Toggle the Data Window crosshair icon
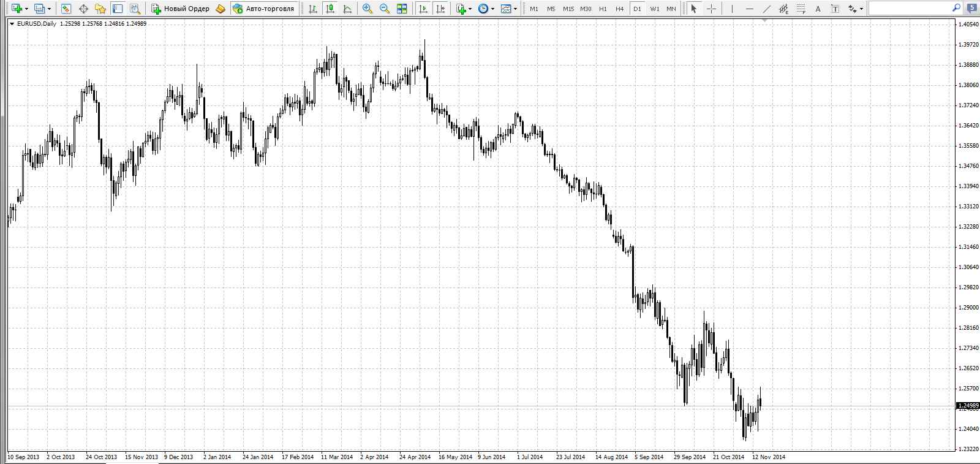980x464 pixels. (x=84, y=9)
